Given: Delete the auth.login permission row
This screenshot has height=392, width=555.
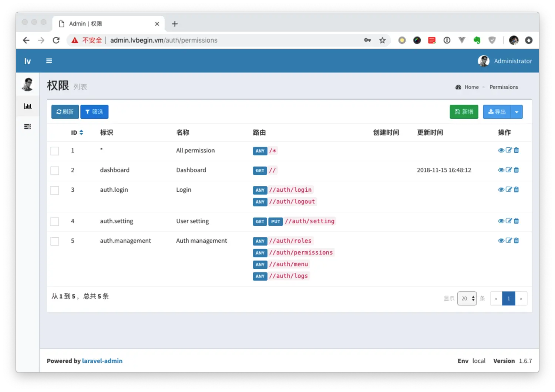Looking at the screenshot, I should pos(517,190).
